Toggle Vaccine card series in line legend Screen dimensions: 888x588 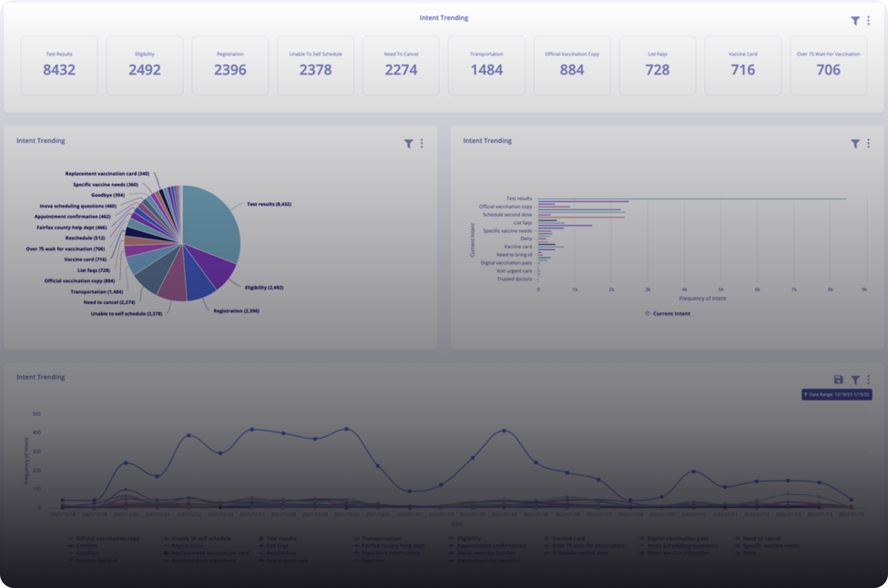(564, 539)
